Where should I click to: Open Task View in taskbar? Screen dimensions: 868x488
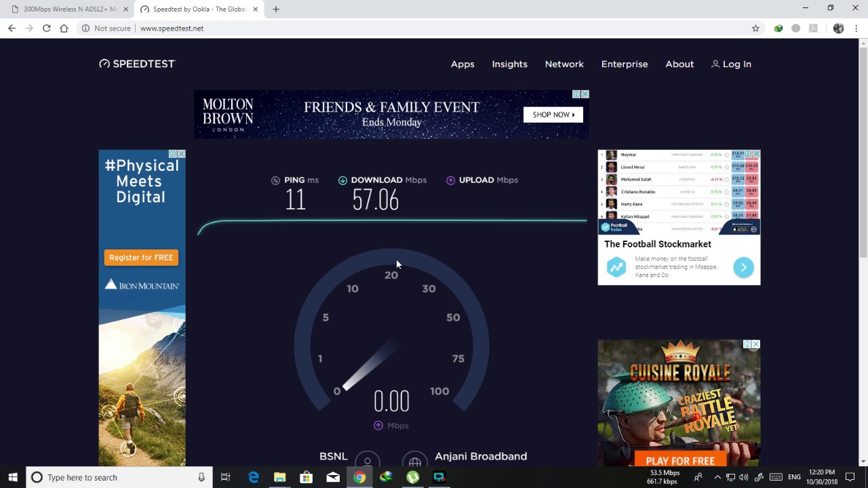click(226, 477)
